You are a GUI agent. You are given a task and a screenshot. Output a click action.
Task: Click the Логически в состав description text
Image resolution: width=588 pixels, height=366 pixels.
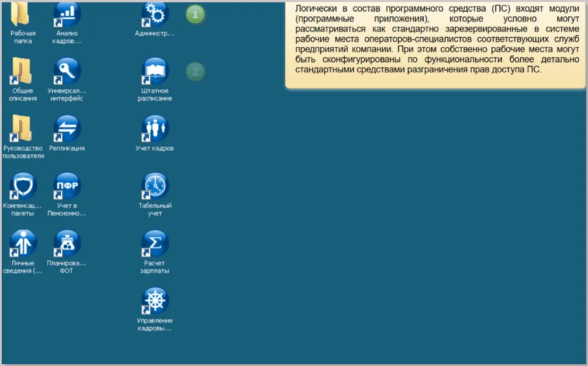tap(437, 39)
